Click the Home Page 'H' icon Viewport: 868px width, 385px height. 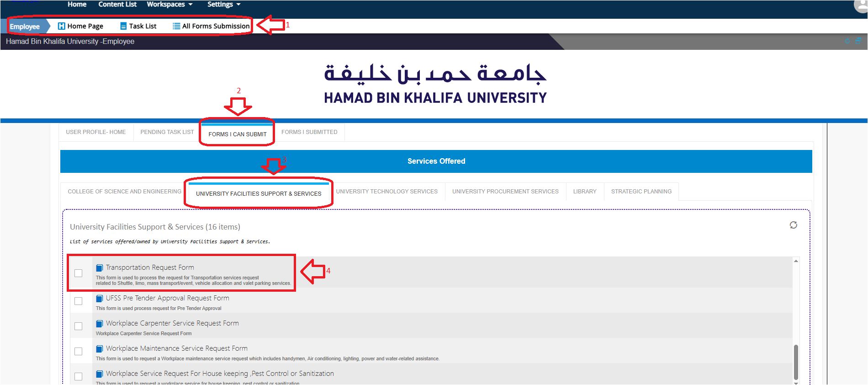(61, 26)
